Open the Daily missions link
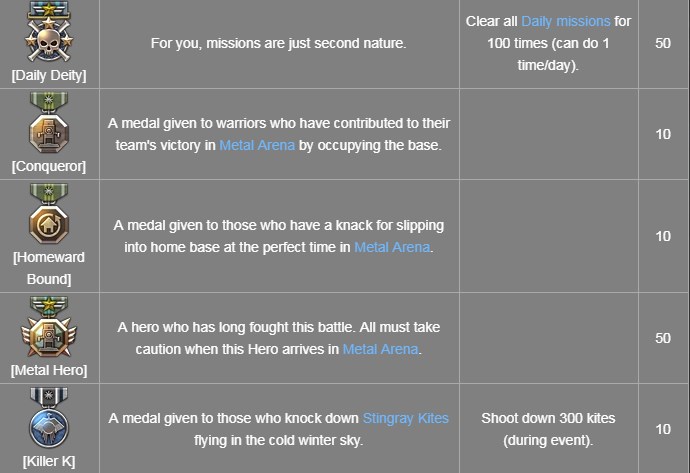This screenshot has width=690, height=473. tap(567, 21)
